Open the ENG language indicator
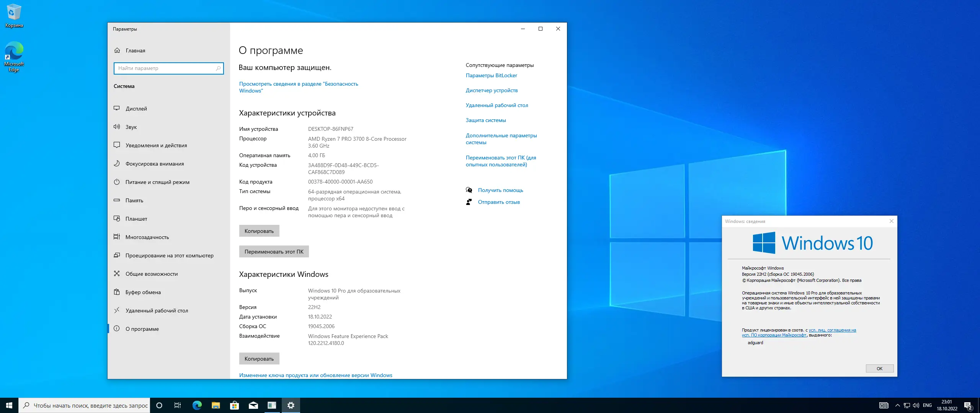Viewport: 980px width, 413px height. coord(928,405)
